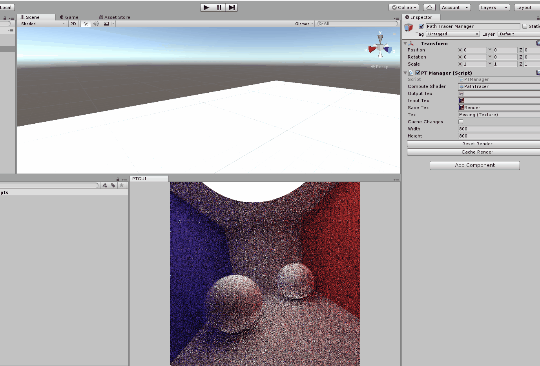Toggle the PT Manager script enabled checkbox
Screen dimensions: 540x366
pos(418,73)
